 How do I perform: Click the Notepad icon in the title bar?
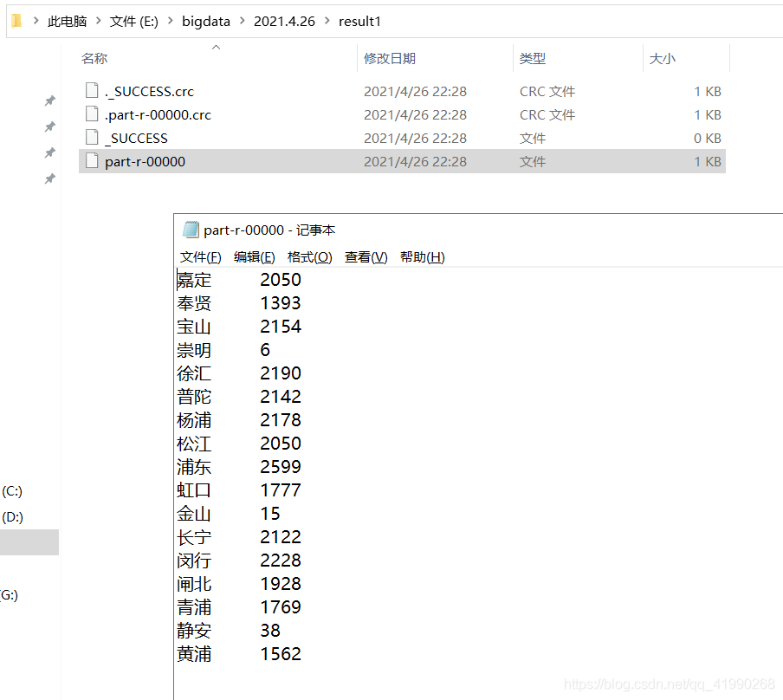click(191, 230)
